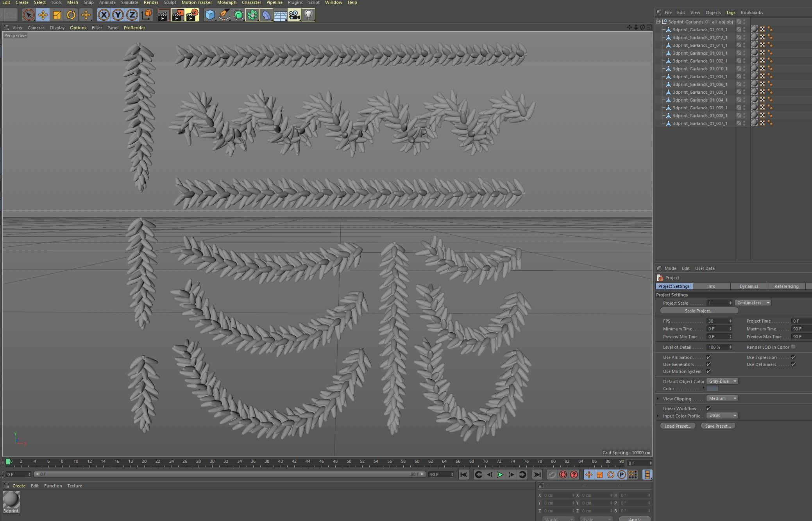Image resolution: width=812 pixels, height=521 pixels.
Task: Toggle the Z axis lock
Action: 132,15
